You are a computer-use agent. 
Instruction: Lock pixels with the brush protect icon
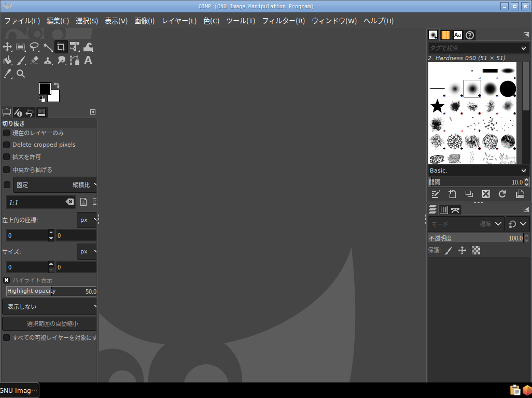(x=449, y=250)
